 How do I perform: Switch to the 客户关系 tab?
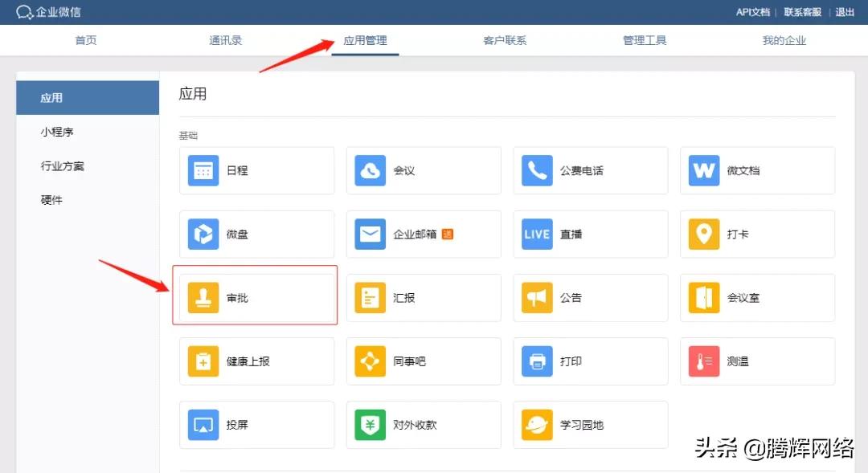click(504, 39)
